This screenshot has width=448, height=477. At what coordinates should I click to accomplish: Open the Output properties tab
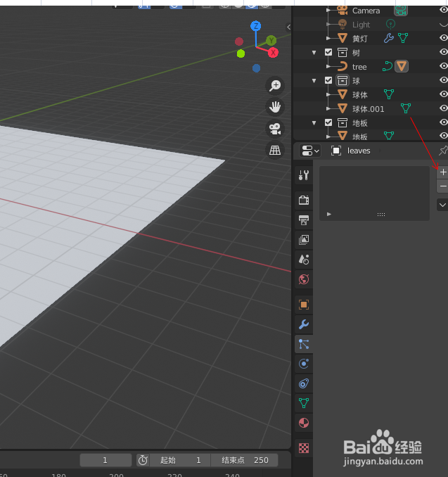[304, 220]
